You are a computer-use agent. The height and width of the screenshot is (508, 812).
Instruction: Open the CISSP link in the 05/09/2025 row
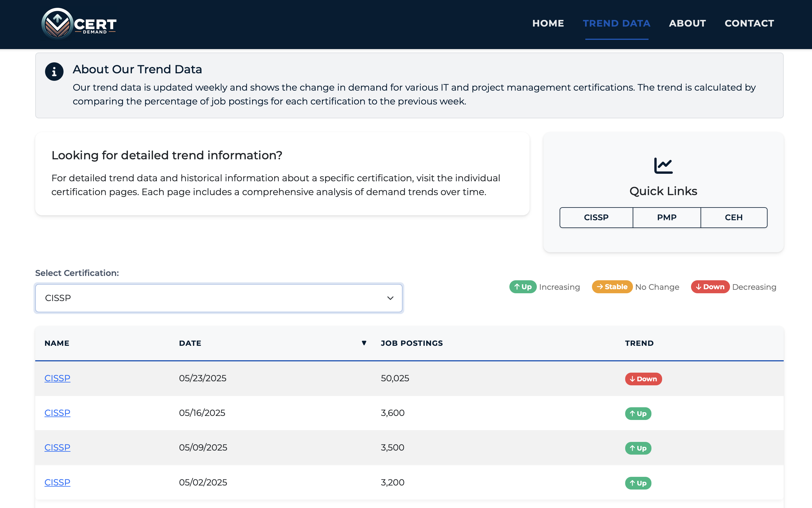57,447
